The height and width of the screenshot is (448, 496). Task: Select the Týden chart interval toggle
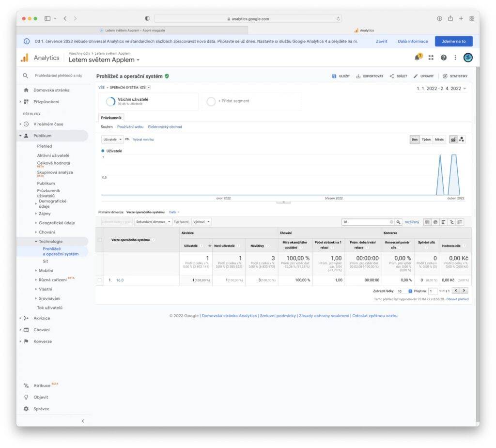point(426,139)
